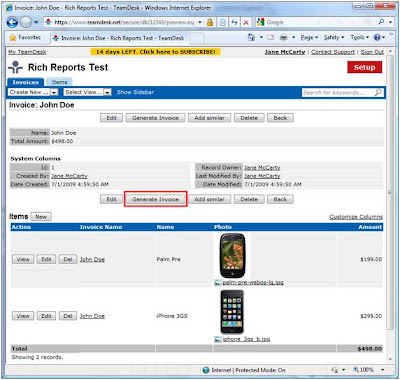The width and height of the screenshot is (400, 380).
Task: Open Favorites star button
Action: [25, 38]
